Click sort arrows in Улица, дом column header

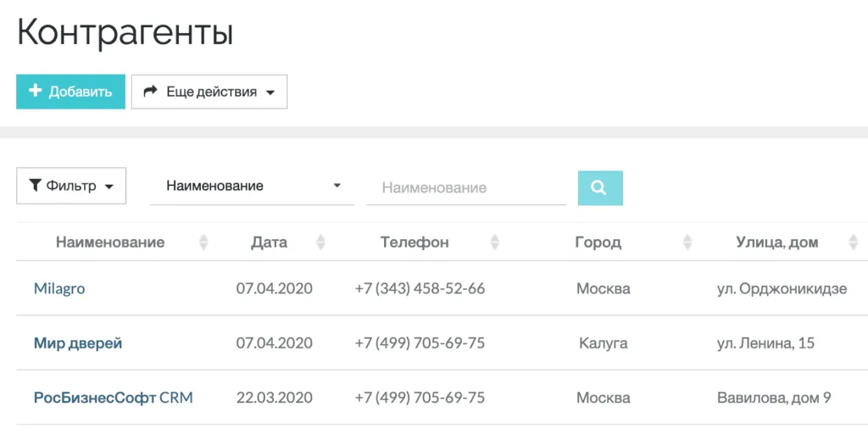click(853, 242)
